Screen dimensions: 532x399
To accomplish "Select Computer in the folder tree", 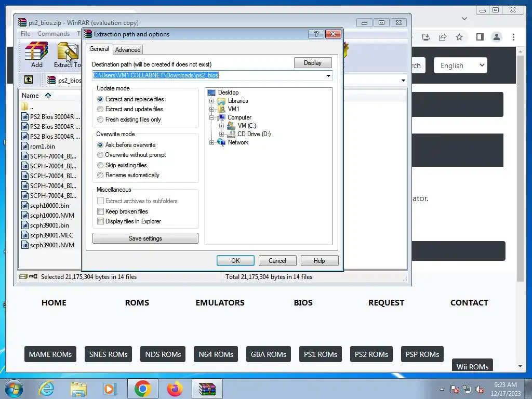I will click(239, 117).
